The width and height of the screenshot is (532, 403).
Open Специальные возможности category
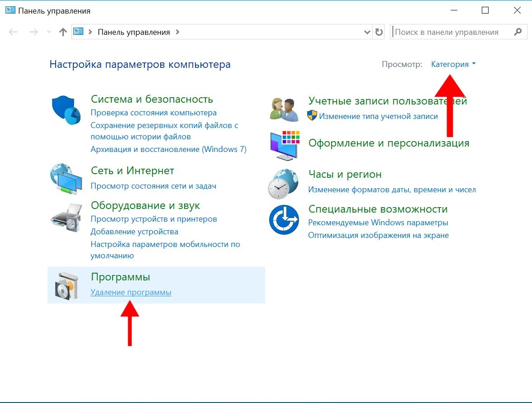tap(378, 209)
